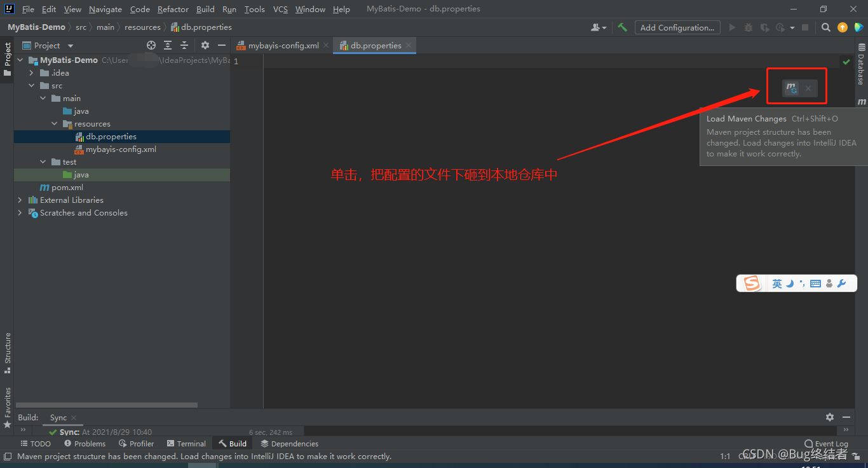Hide the Build tool window

coord(846,417)
